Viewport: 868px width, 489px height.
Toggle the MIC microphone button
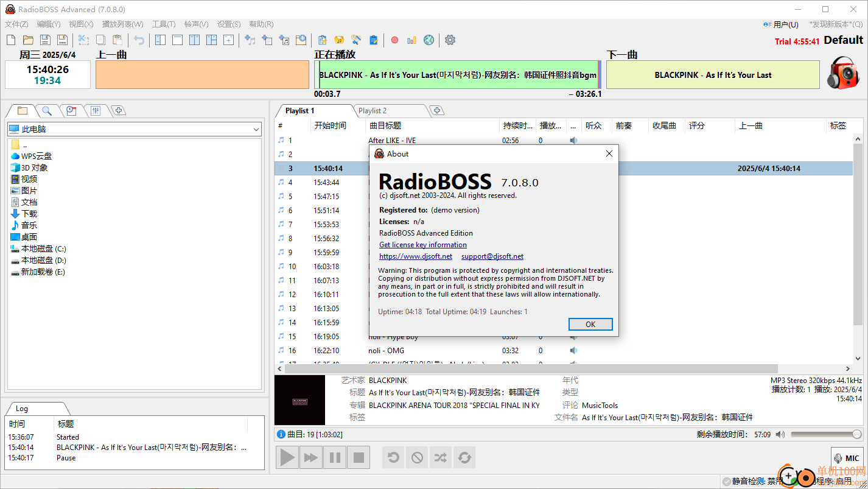[847, 458]
